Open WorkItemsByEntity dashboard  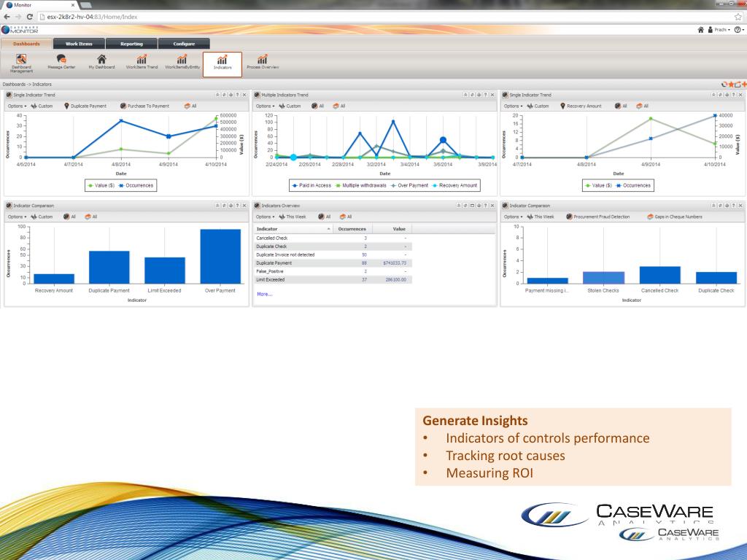click(182, 62)
